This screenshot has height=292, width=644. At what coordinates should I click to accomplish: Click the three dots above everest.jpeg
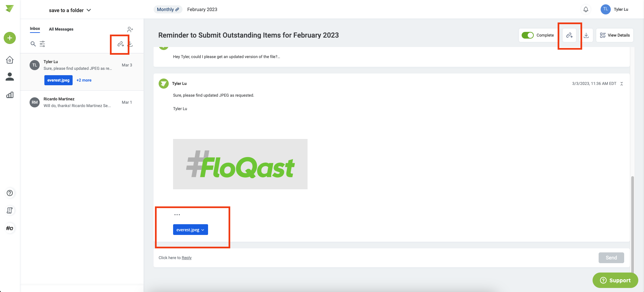pos(177,214)
